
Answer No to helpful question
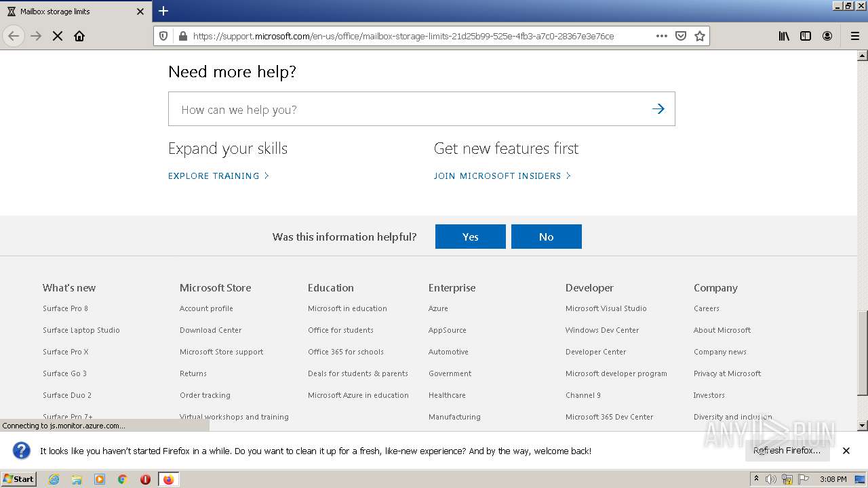pos(547,237)
